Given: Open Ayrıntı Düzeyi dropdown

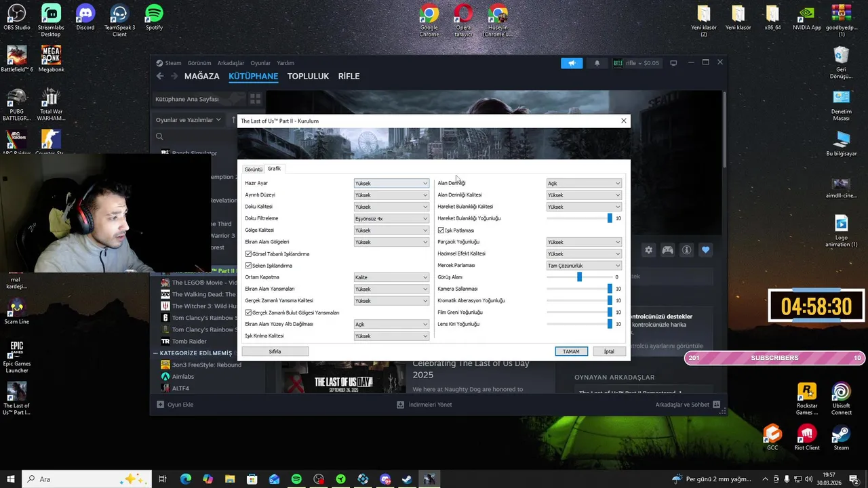Looking at the screenshot, I should [x=391, y=195].
